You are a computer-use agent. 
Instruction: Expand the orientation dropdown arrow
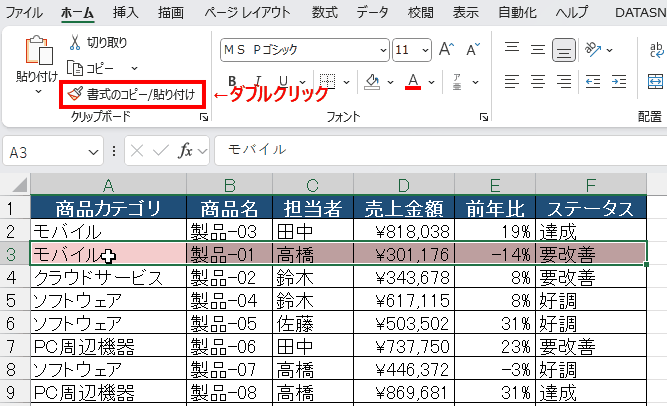pyautogui.click(x=610, y=50)
